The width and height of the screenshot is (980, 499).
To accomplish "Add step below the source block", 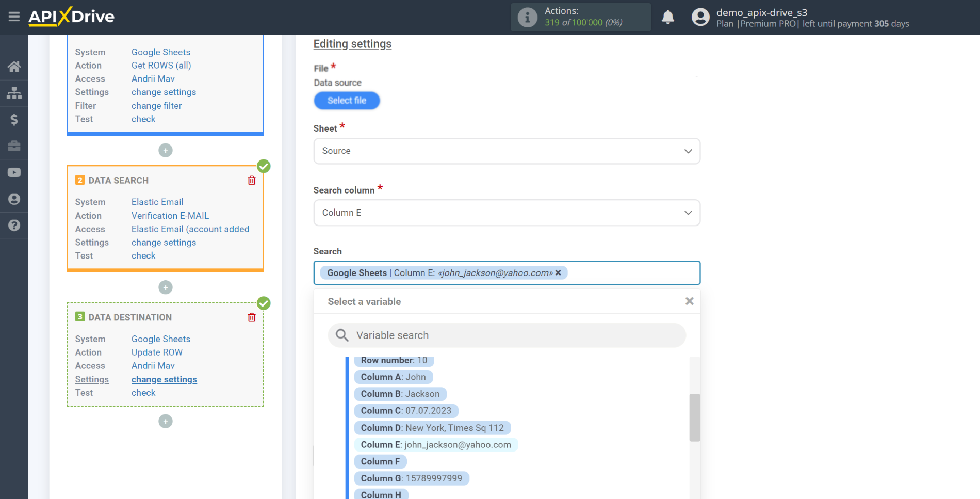I will tap(165, 151).
